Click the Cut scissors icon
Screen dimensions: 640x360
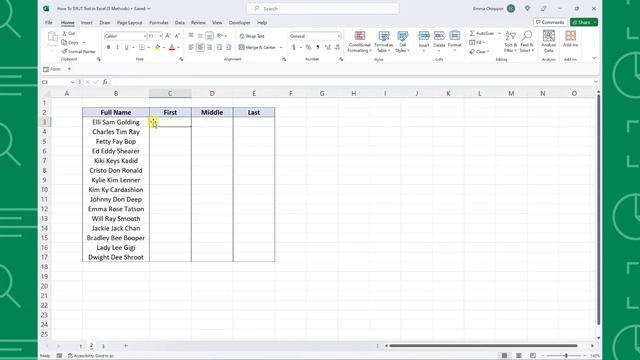coord(64,33)
